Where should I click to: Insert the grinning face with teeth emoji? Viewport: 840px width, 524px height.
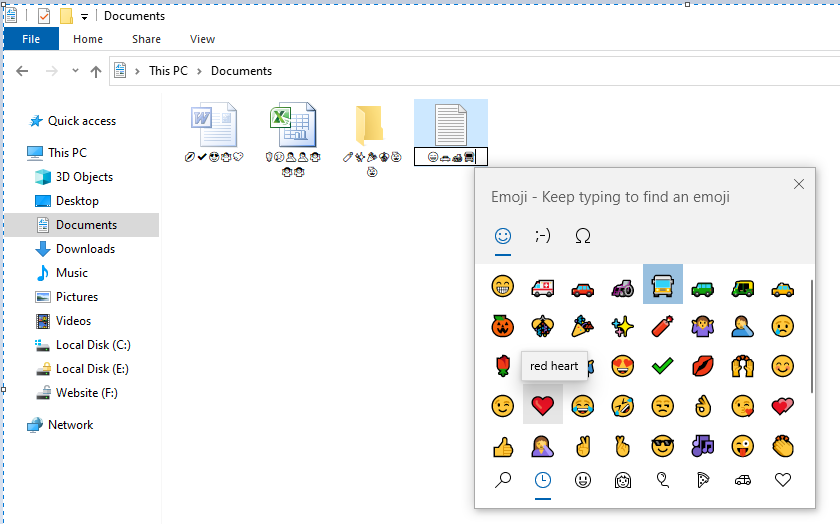[502, 286]
